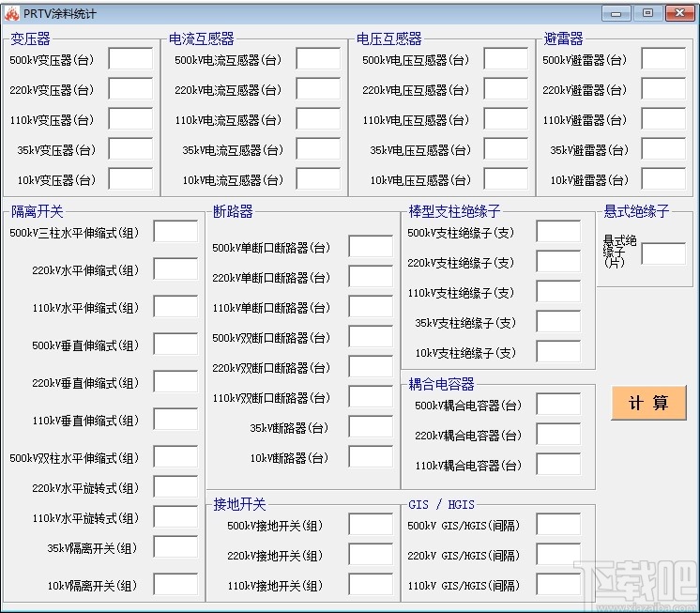Select the 220kV支柱绝缘子(支) input box
Screen dimensions: 700x613
tap(558, 261)
